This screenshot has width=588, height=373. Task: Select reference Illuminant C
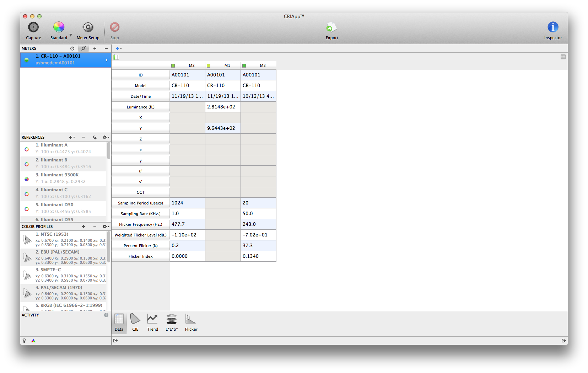click(63, 193)
